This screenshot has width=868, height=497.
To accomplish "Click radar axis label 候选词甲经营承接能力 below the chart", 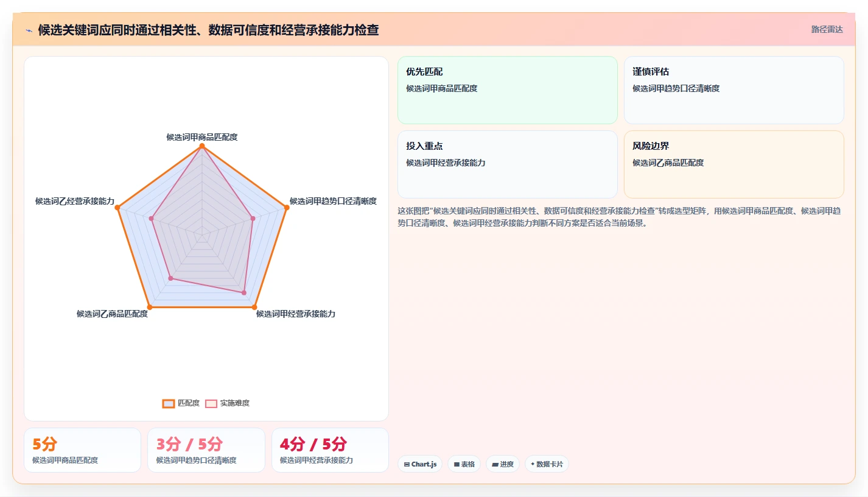I will pyautogui.click(x=296, y=314).
